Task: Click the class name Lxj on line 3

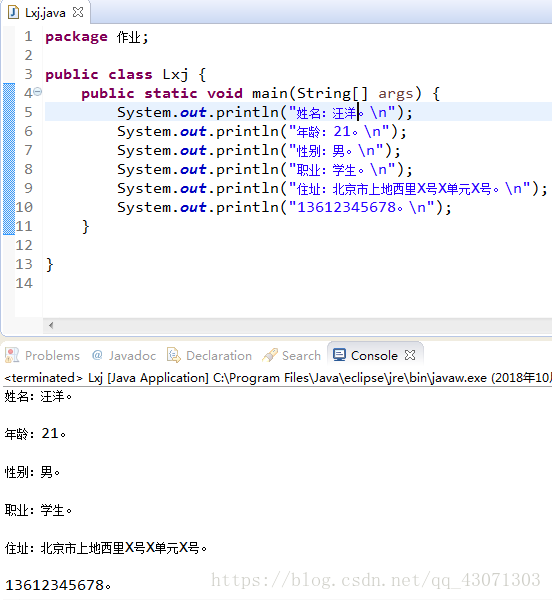Action: (175, 74)
